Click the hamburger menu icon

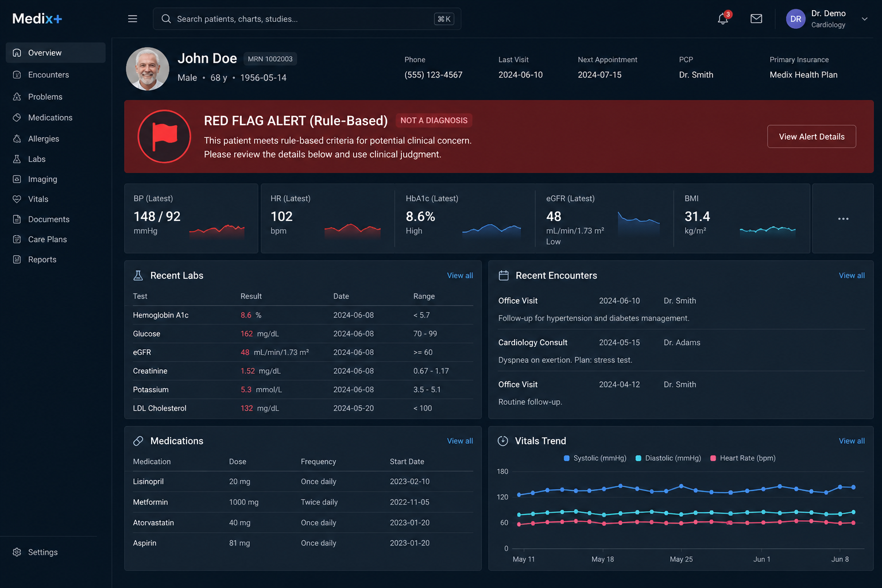click(133, 19)
